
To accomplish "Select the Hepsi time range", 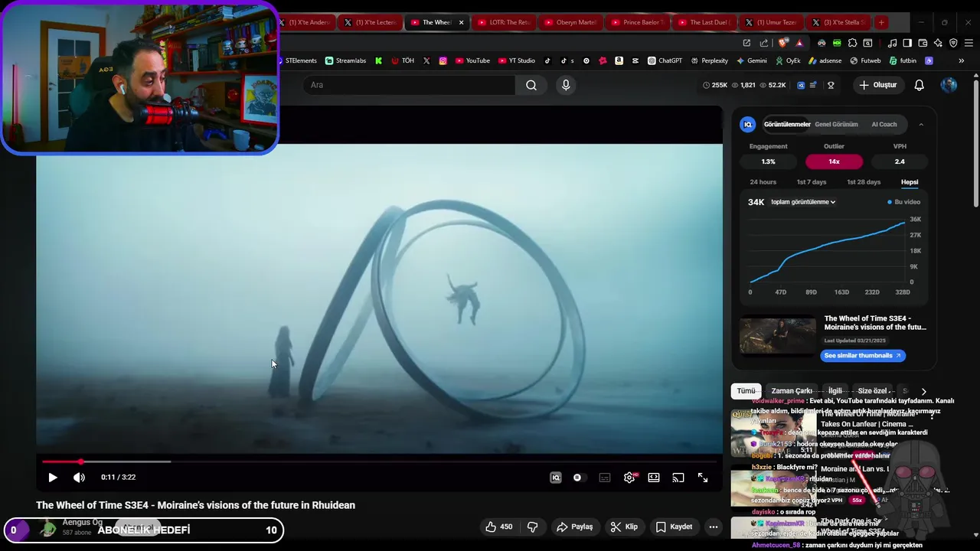I will 910,182.
